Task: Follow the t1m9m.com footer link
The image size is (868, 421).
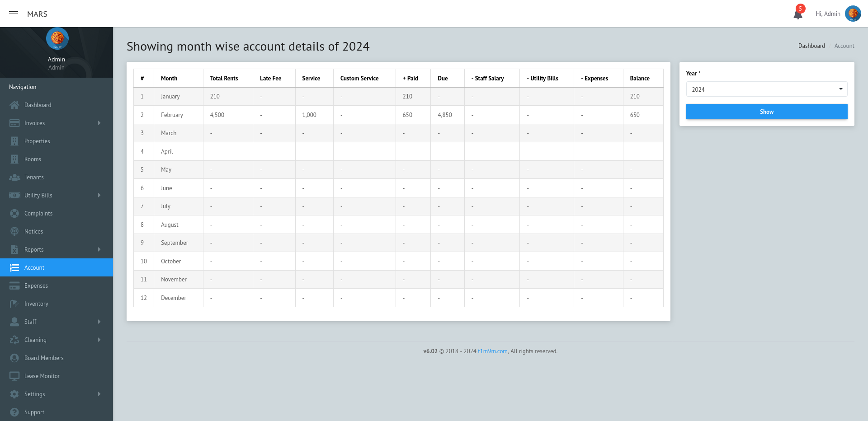Action: click(492, 351)
